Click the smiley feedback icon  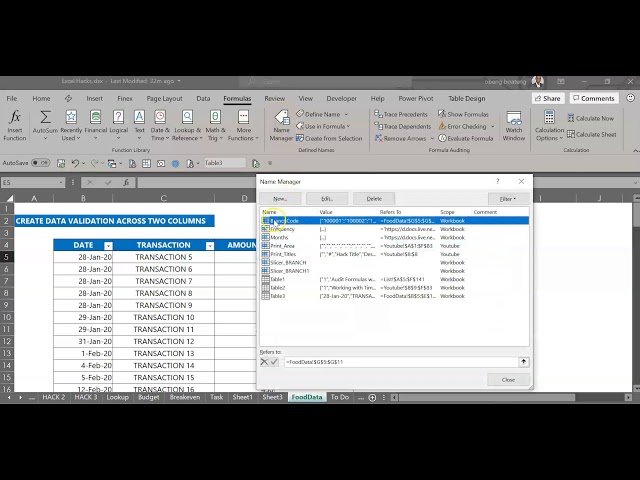[630, 98]
